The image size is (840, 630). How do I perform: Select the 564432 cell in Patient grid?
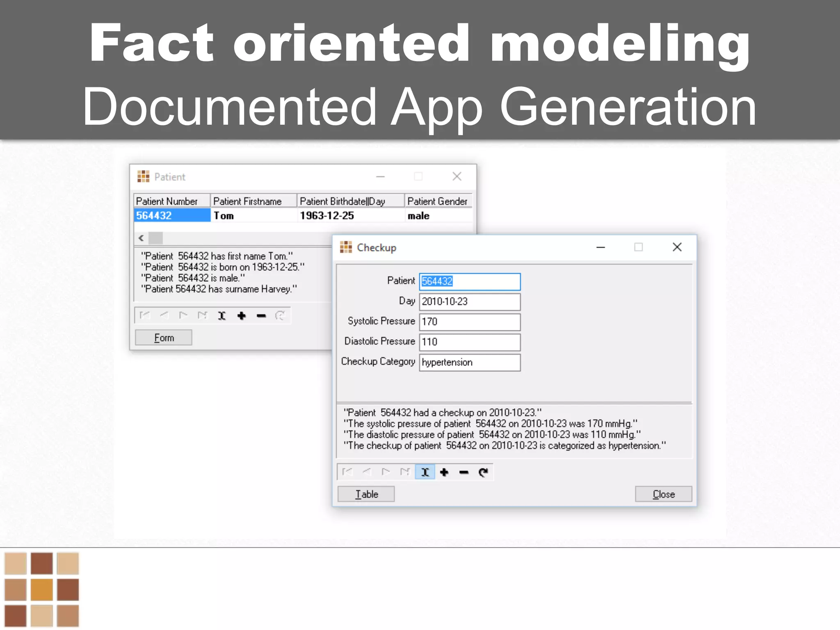click(172, 216)
